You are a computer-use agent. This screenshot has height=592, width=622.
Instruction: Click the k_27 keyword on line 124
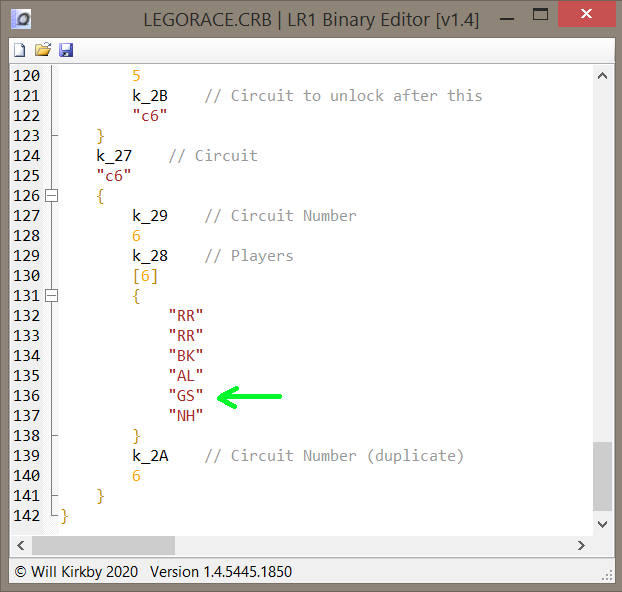click(x=114, y=156)
